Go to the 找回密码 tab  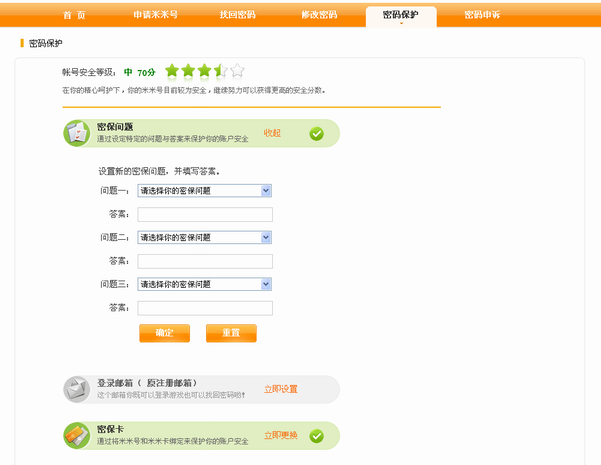[x=237, y=15]
